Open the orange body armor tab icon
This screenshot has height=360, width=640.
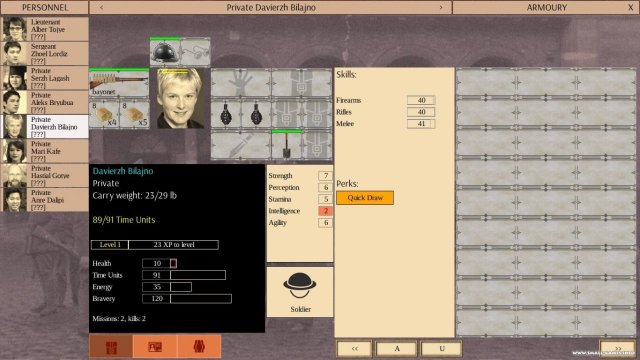(x=199, y=347)
